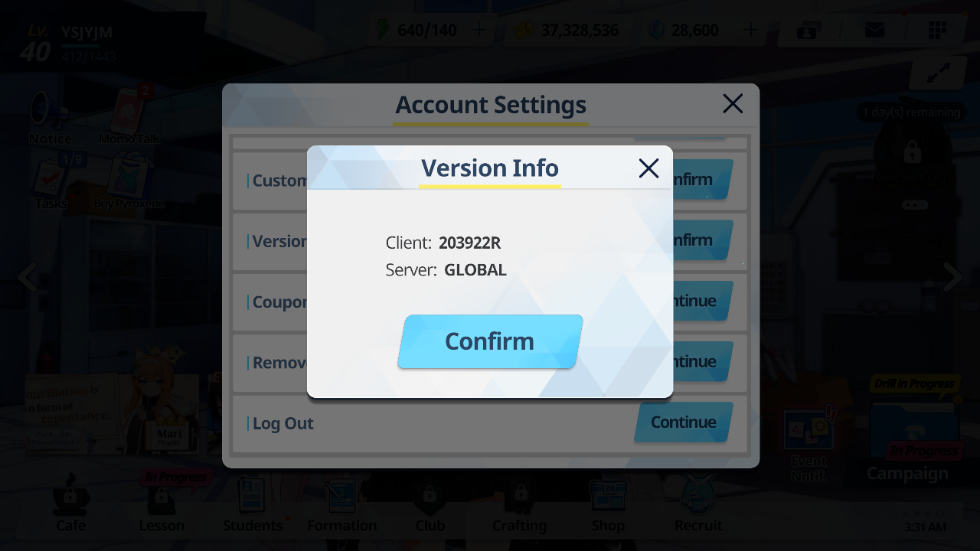Open the Shop icon

(608, 504)
